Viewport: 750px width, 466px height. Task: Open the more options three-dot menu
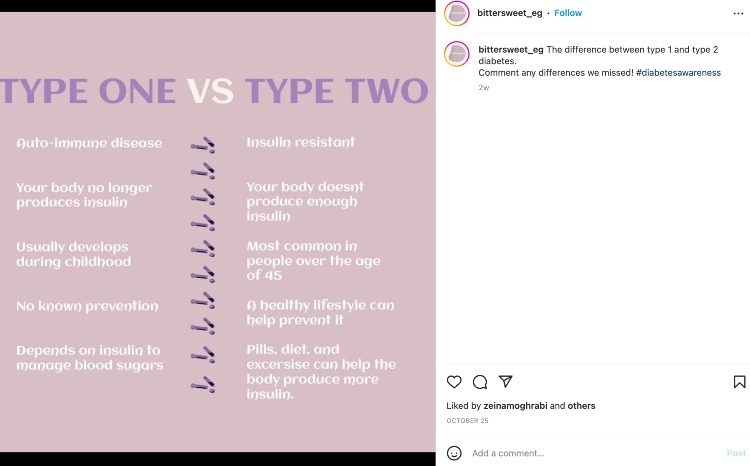point(738,13)
